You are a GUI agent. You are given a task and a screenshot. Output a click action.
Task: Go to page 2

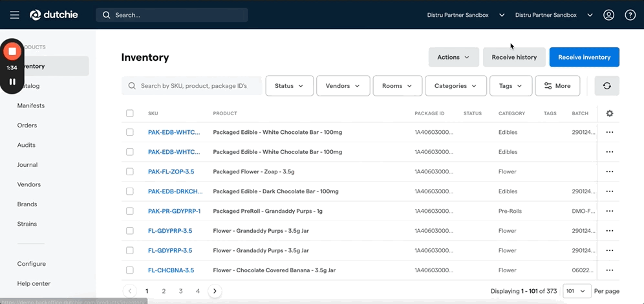164,291
